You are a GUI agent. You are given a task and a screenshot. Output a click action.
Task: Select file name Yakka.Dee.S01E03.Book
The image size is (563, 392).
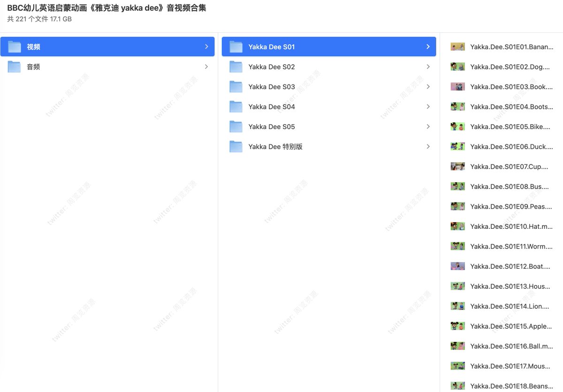click(511, 87)
